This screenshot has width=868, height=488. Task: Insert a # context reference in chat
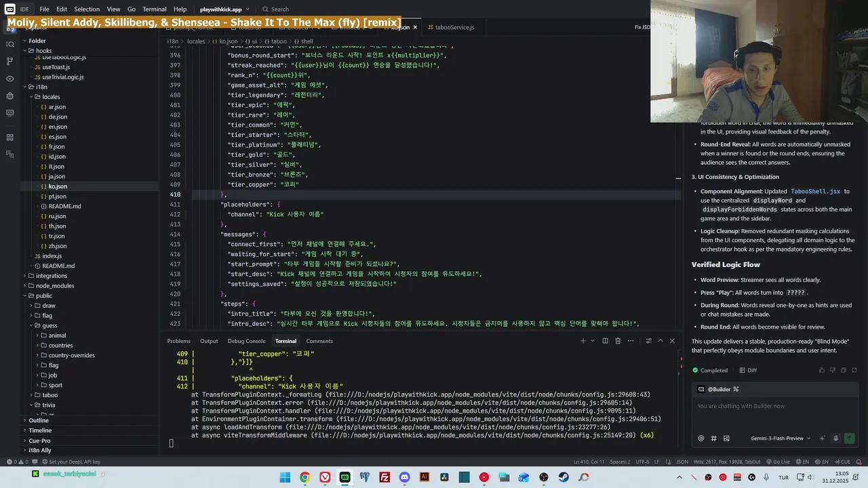(x=713, y=439)
